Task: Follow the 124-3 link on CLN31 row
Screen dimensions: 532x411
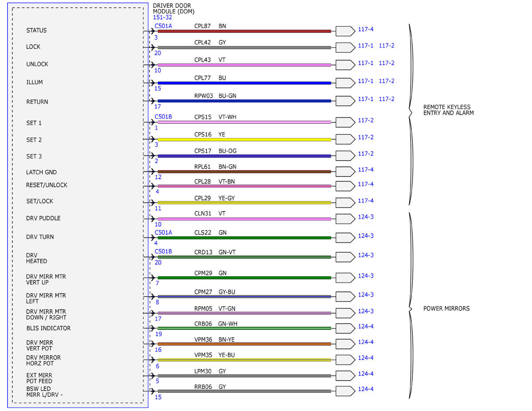Action: (366, 217)
